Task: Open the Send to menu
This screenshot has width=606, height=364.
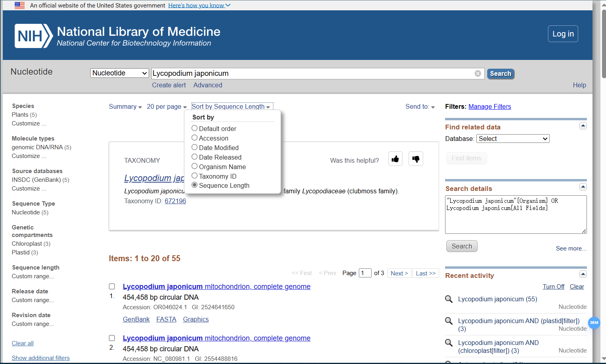Action: (420, 107)
